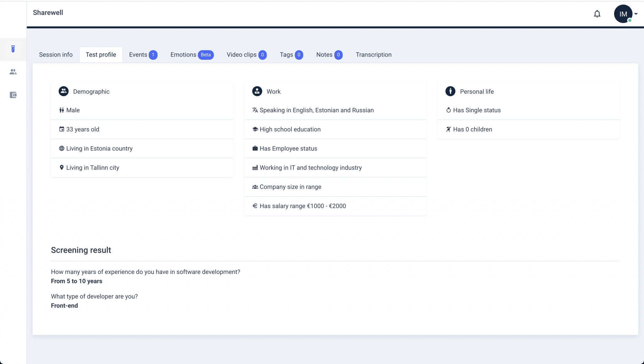Click the Demographic section person icon
The height and width of the screenshot is (364, 644).
coord(64,91)
